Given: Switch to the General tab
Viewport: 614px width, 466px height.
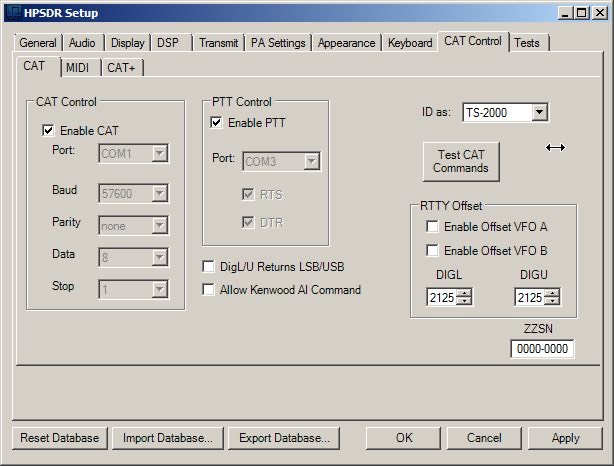Looking at the screenshot, I should click(38, 42).
